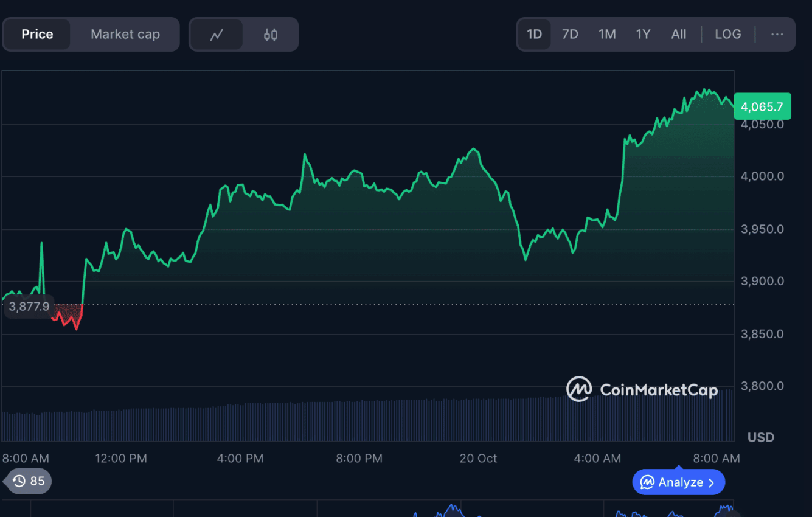Select the 1D time range
Image resolution: width=812 pixels, height=517 pixels.
(x=534, y=34)
